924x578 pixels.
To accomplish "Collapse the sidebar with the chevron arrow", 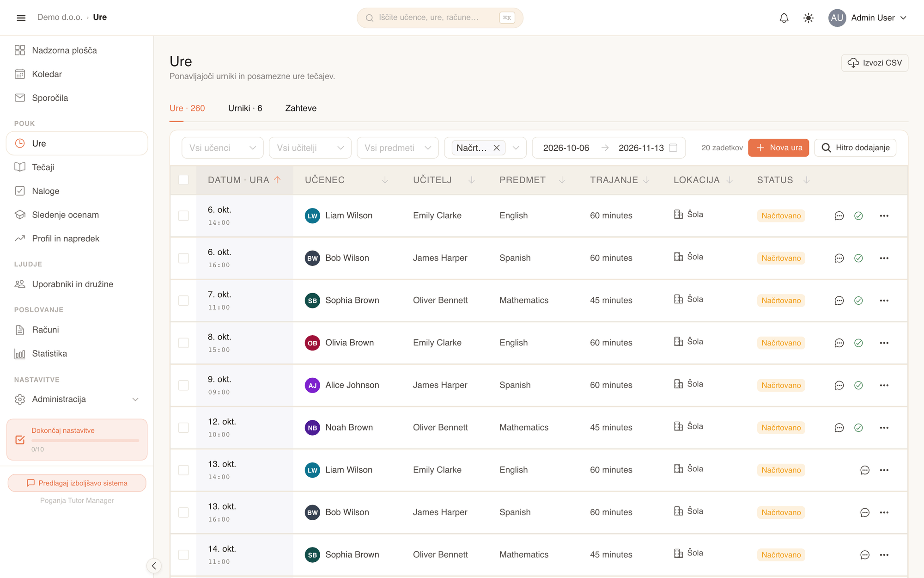I will 154,566.
